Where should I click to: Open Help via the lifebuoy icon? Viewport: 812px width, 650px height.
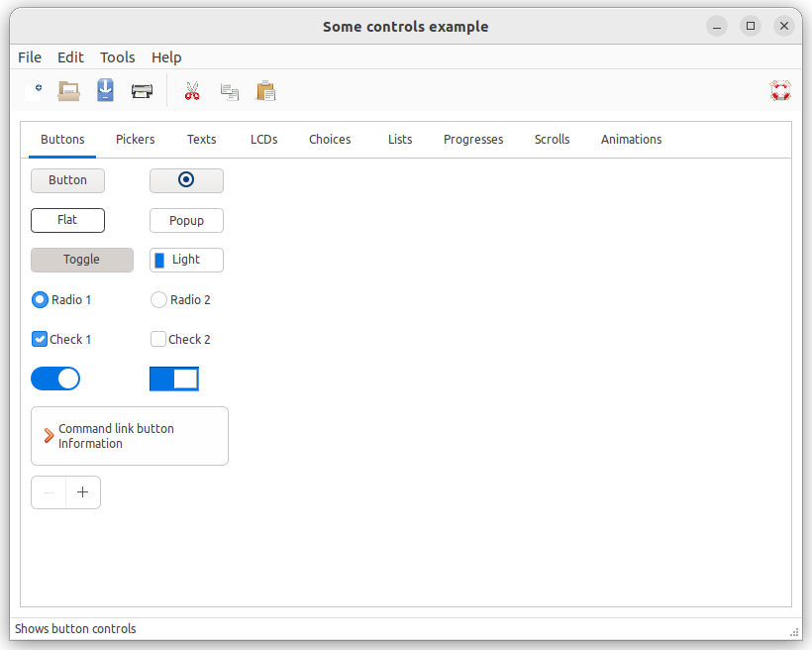tap(780, 91)
